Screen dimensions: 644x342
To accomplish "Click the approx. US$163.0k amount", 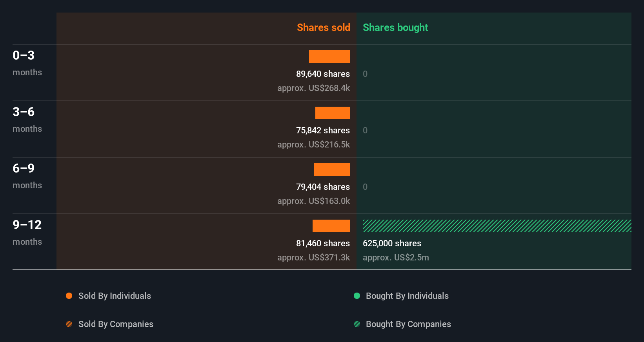I will tap(313, 201).
